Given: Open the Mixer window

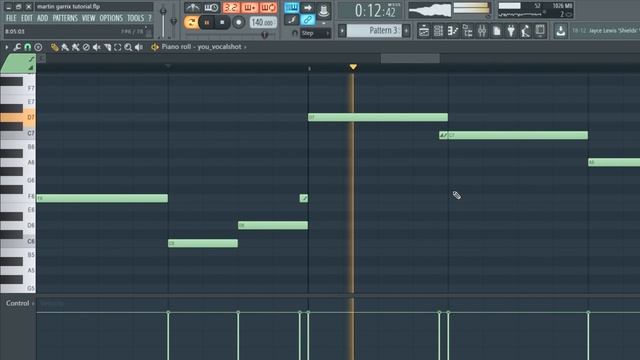Looking at the screenshot, I should [482, 31].
